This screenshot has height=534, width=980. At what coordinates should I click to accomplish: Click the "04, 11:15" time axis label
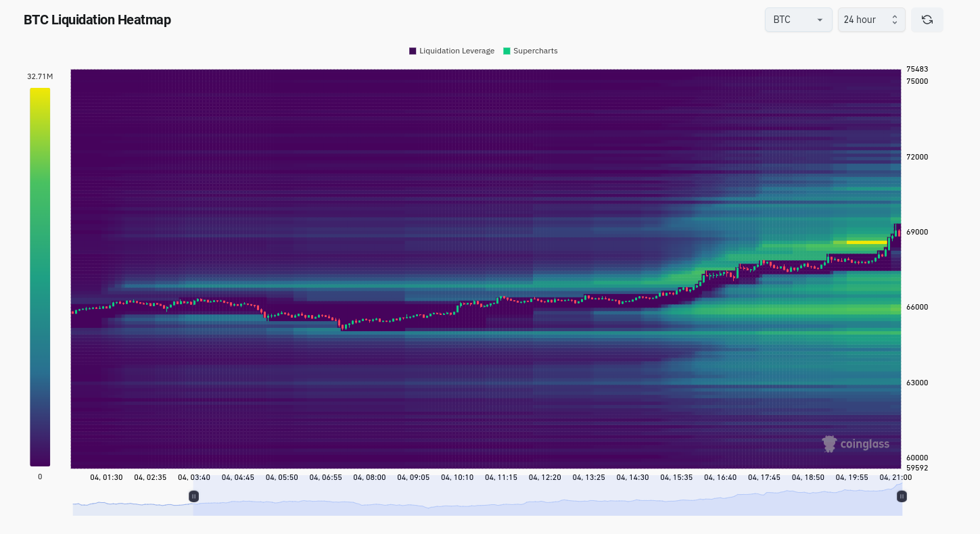coord(501,477)
